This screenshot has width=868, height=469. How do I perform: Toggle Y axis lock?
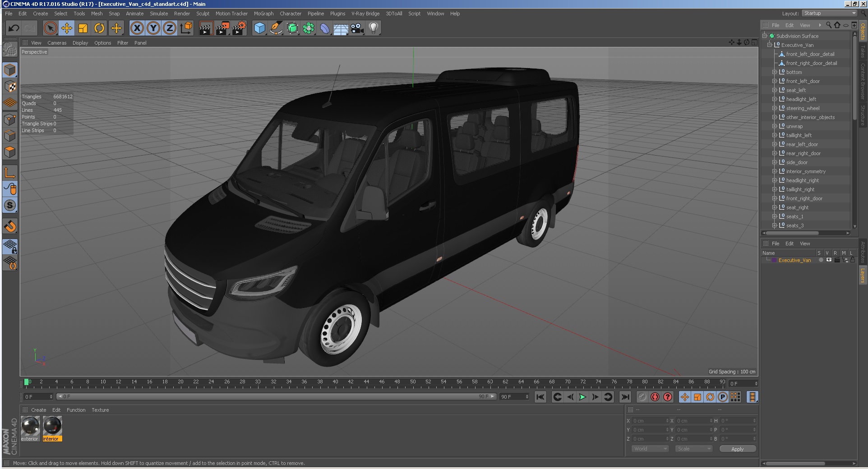[153, 28]
